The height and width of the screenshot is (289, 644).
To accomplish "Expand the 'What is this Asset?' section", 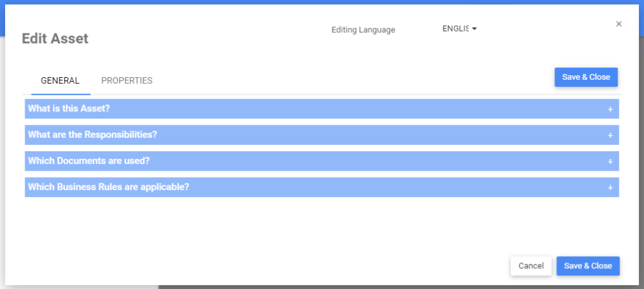I will click(x=69, y=109).
